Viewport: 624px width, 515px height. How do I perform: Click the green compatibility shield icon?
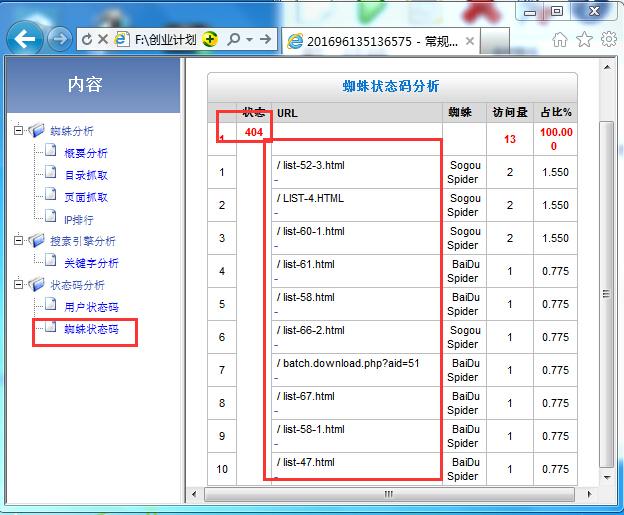click(210, 39)
